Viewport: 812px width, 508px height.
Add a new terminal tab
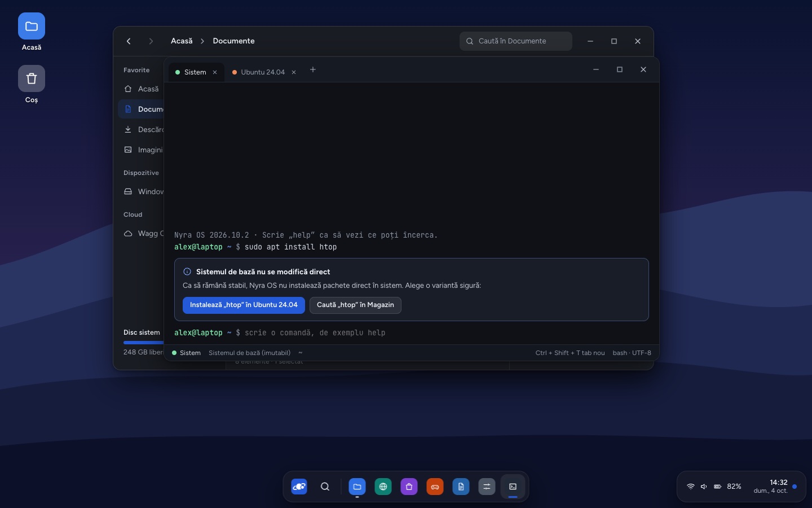click(313, 69)
